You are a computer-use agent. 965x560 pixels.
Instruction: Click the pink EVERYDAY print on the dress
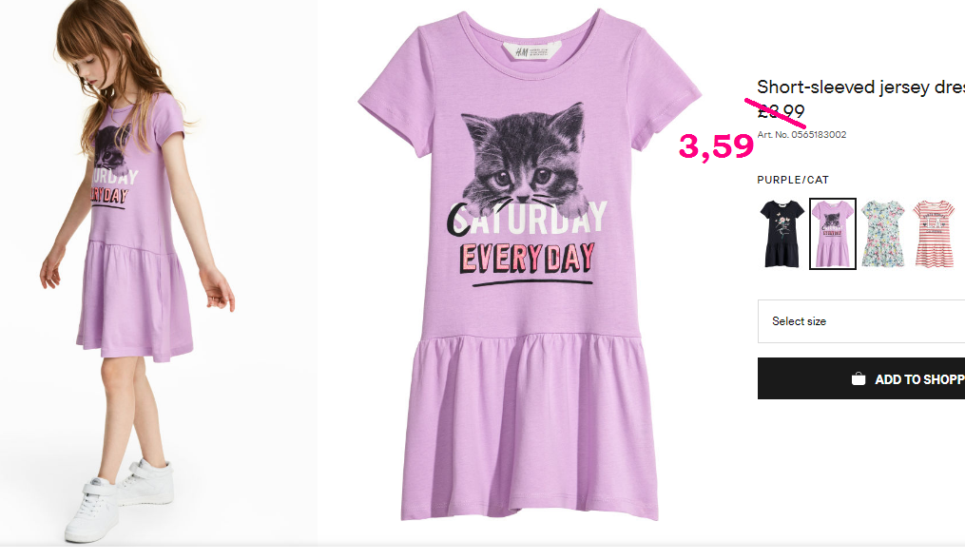coord(528,258)
